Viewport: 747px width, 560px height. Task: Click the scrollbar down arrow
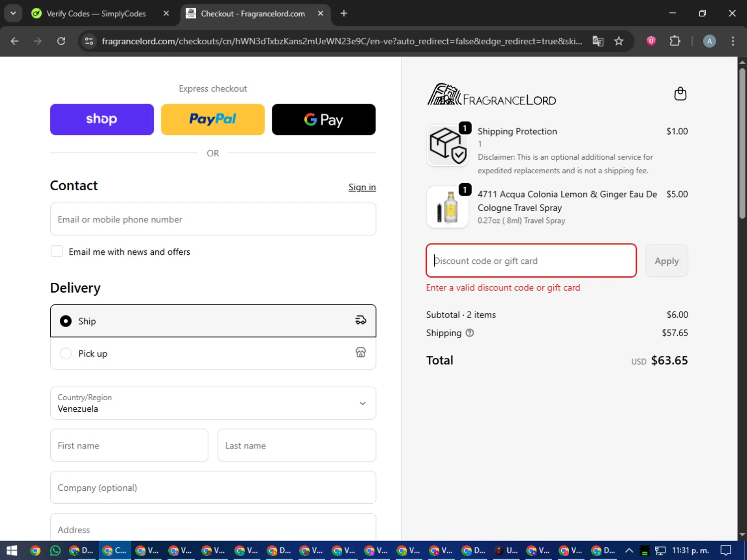coord(742,535)
